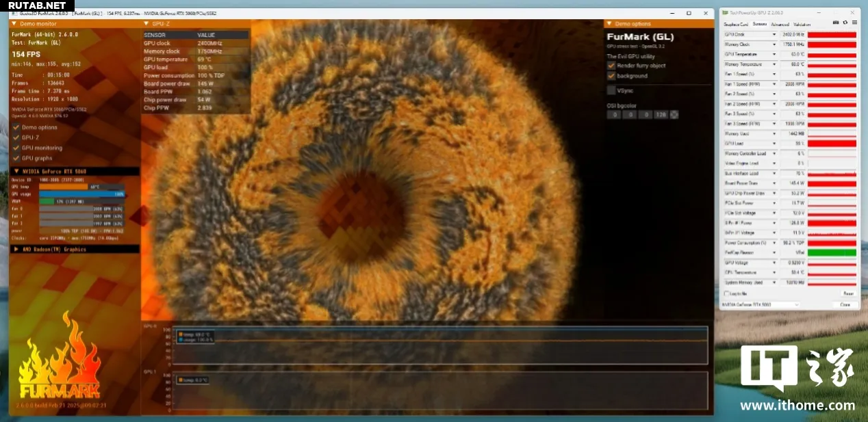This screenshot has width=868, height=422.
Task: Click the System Memory Used value in GPU-Z
Action: [793, 282]
